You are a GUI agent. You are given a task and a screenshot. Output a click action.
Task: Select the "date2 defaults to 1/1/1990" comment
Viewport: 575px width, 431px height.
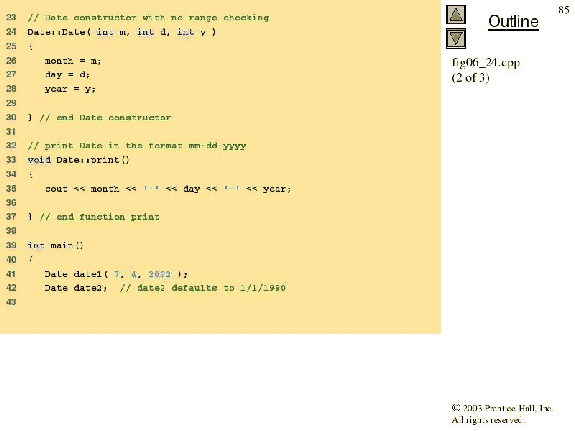(202, 288)
